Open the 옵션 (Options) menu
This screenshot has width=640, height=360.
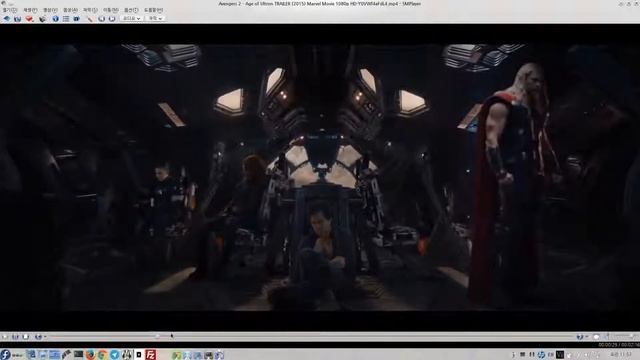pos(131,10)
